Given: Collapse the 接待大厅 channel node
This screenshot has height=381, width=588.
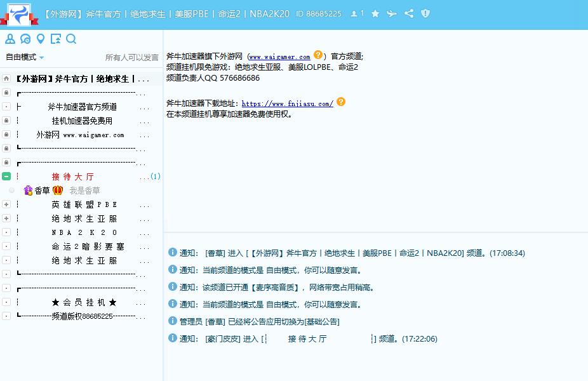Looking at the screenshot, I should (x=6, y=176).
